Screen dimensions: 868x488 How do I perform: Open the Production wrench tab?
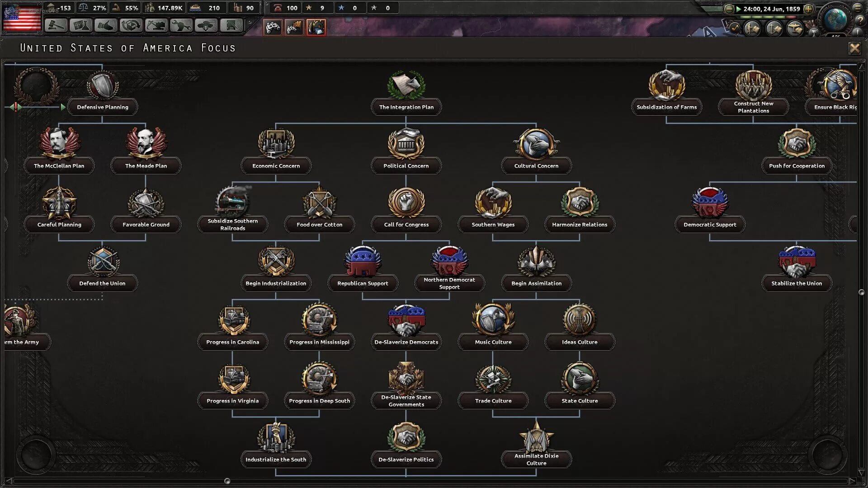coord(181,26)
